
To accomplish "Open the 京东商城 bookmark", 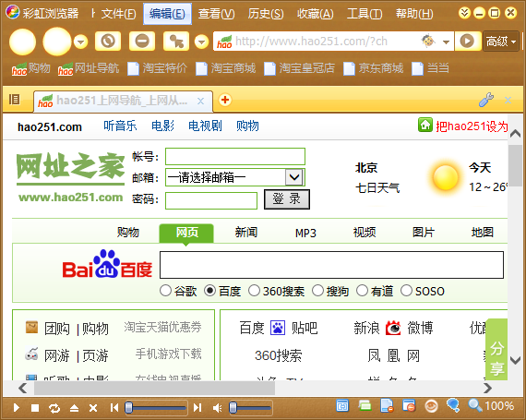I will [x=374, y=68].
